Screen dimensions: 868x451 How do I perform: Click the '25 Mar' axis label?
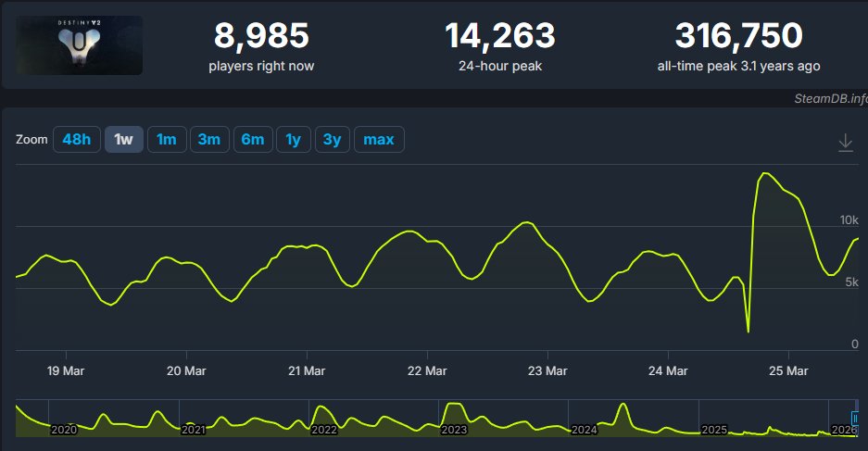click(788, 371)
